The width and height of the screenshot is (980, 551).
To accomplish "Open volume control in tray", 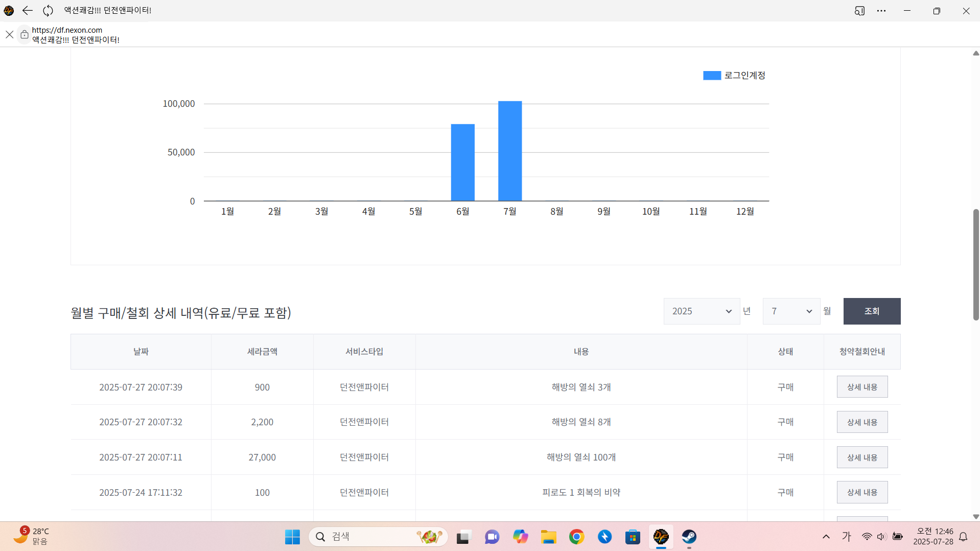I will coord(881,537).
